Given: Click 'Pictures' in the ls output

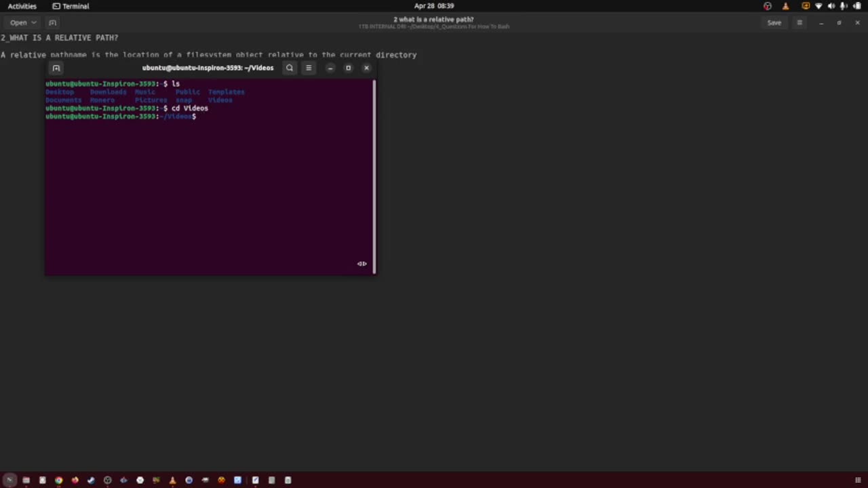Looking at the screenshot, I should click(x=151, y=100).
